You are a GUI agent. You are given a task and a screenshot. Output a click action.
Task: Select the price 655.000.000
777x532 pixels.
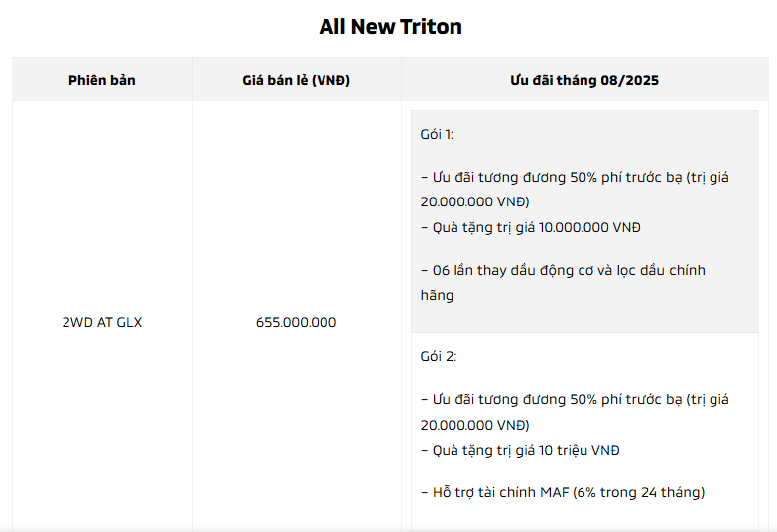click(x=296, y=322)
